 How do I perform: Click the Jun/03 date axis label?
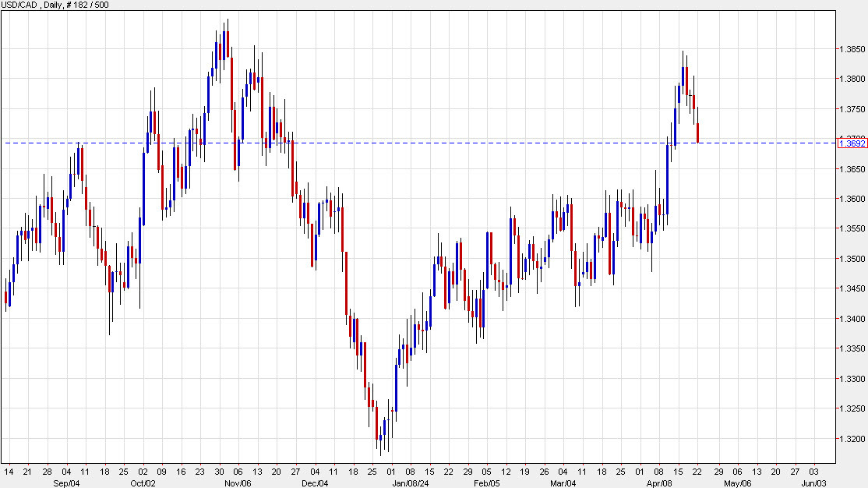[814, 483]
